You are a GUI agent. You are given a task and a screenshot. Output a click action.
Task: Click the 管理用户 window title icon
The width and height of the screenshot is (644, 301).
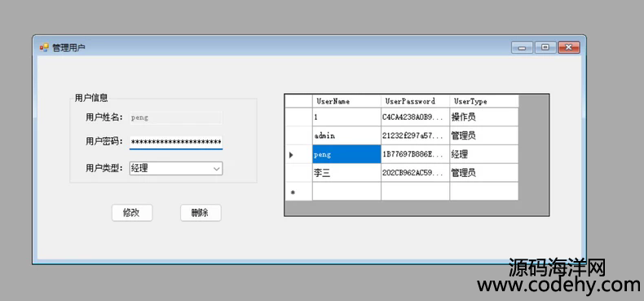pyautogui.click(x=44, y=47)
